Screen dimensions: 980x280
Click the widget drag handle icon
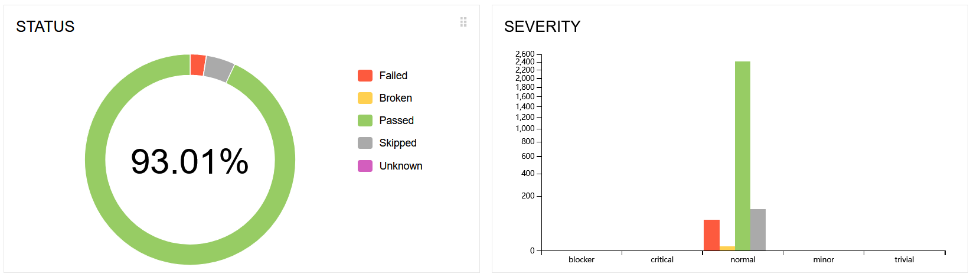(x=463, y=22)
